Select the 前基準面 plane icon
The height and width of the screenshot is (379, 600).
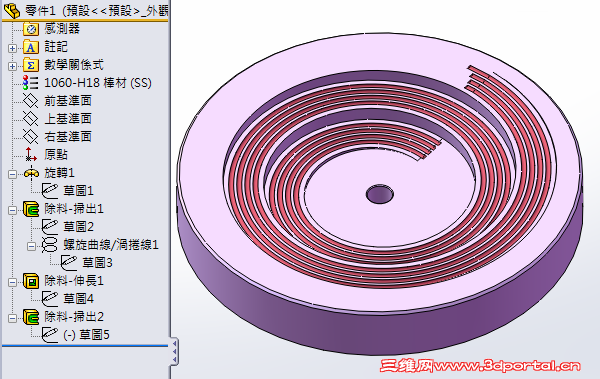click(31, 101)
